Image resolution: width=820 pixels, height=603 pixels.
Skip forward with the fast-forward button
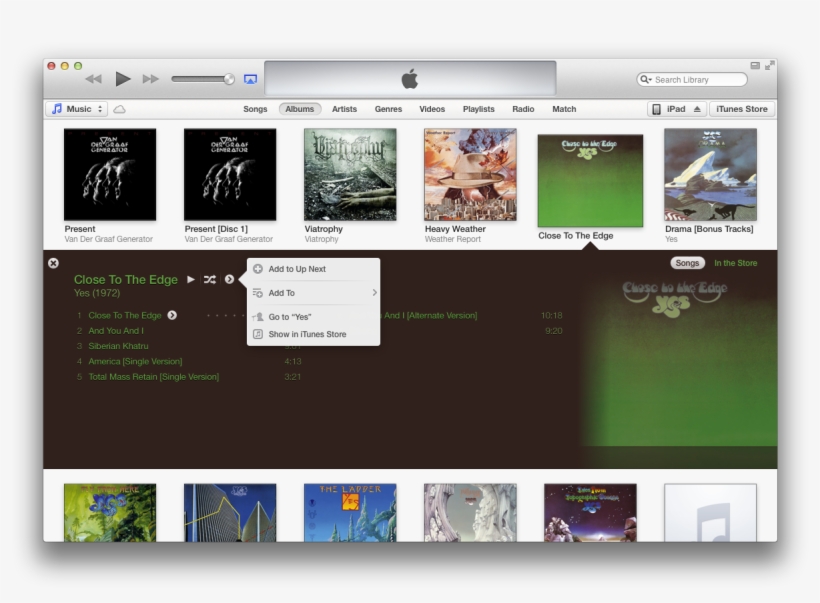(151, 79)
